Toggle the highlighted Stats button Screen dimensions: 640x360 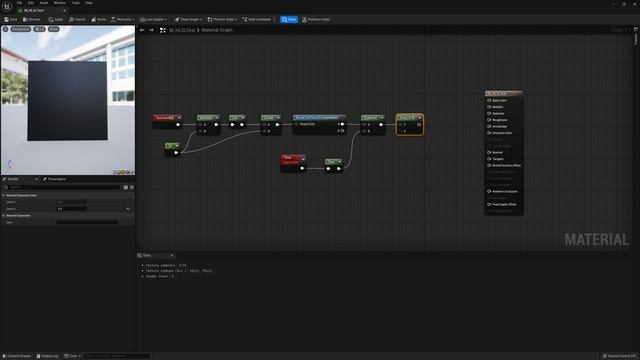(x=289, y=20)
